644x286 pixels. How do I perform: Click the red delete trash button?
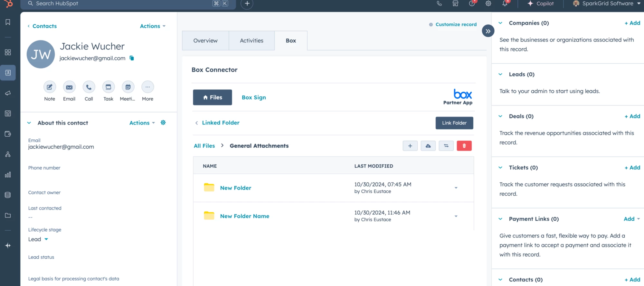[464, 146]
